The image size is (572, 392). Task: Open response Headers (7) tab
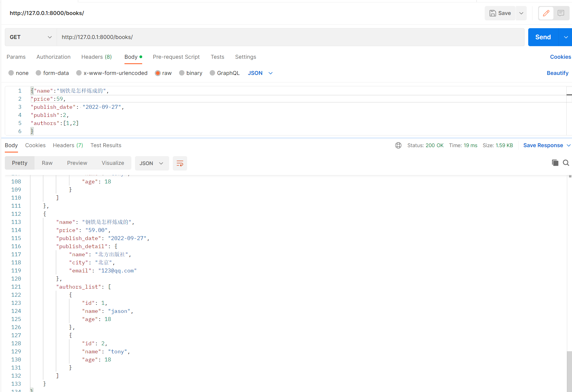[68, 145]
